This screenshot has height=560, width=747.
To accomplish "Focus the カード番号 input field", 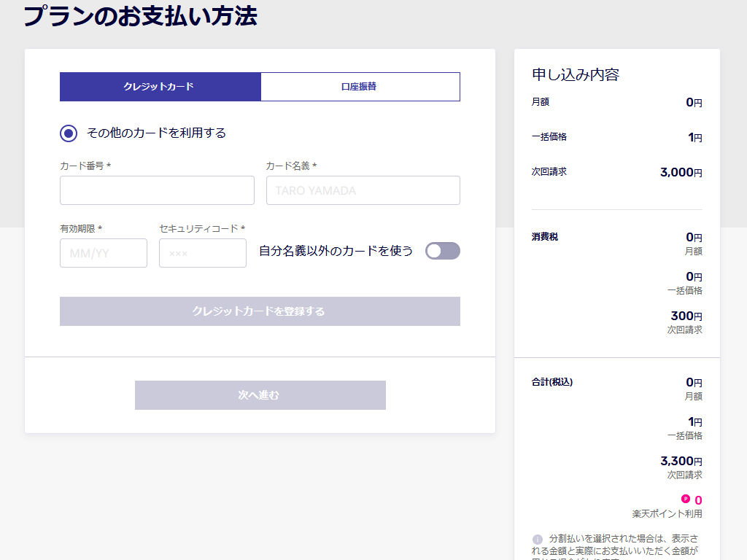I will pyautogui.click(x=157, y=190).
